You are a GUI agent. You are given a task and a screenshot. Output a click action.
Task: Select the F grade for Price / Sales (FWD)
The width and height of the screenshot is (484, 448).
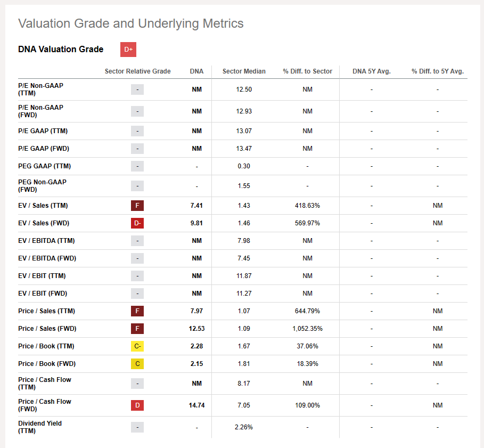click(x=137, y=329)
